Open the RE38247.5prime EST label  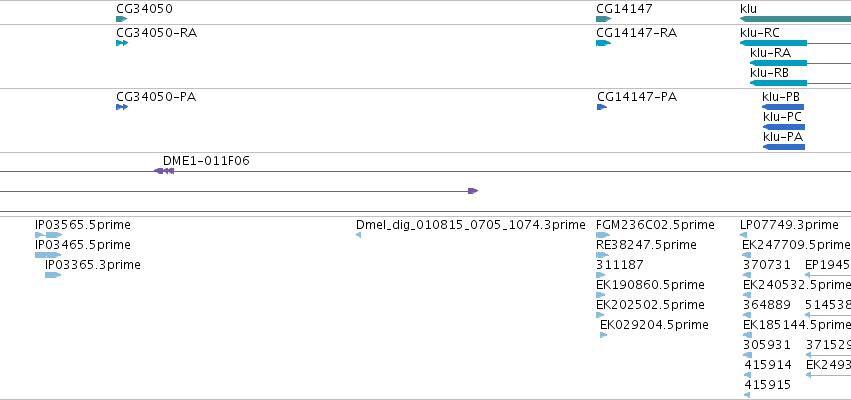(x=646, y=245)
